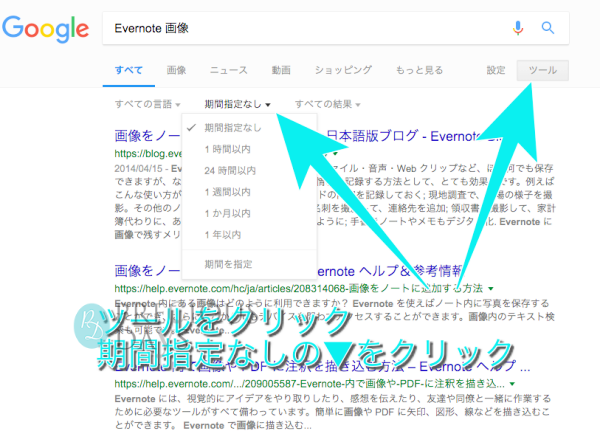
Task: Open first result titled 日本語版ブログ - Evernote
Action: (413, 136)
